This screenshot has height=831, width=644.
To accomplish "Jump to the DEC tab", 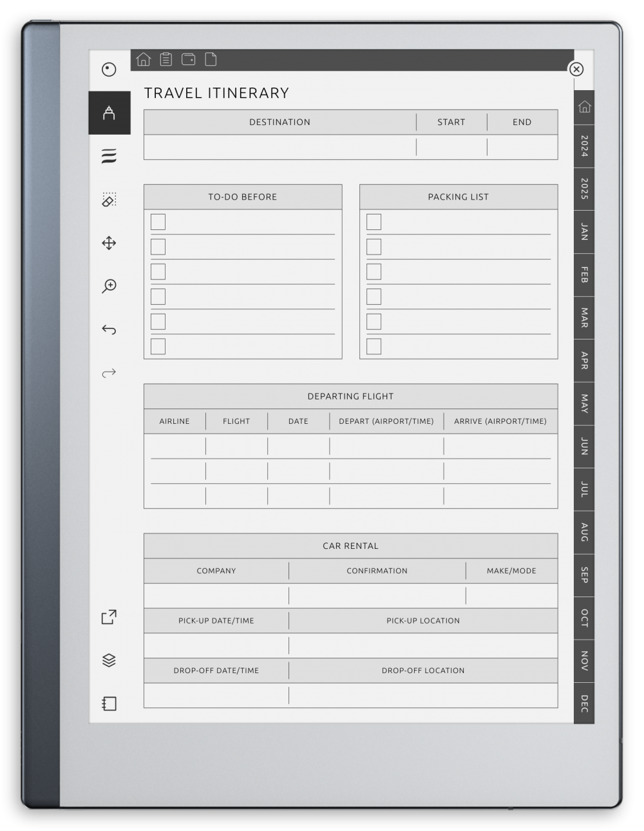I will (583, 704).
